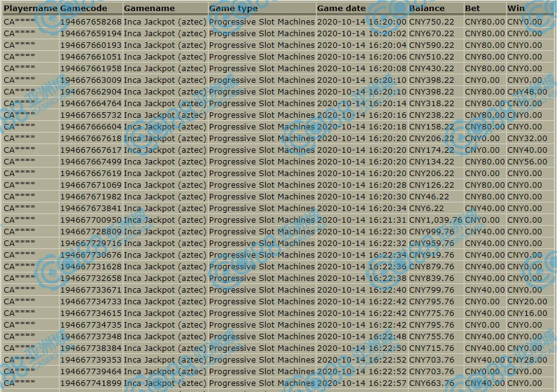The width and height of the screenshot is (557, 392).
Task: Select gamecode 194667658268
Action: click(x=91, y=22)
